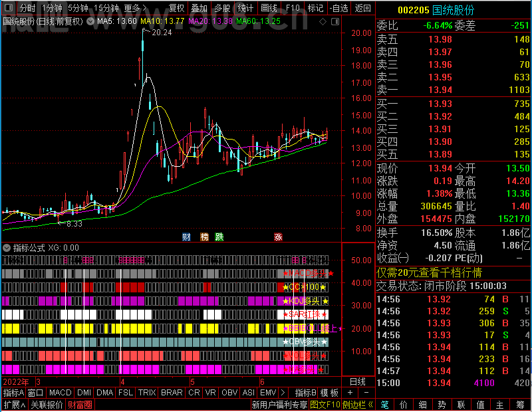Zoom in chart with the + button

click(350, 393)
